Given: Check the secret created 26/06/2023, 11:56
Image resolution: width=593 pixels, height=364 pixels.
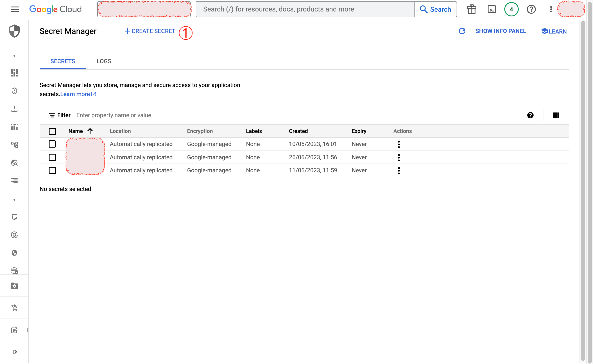Looking at the screenshot, I should [52, 157].
